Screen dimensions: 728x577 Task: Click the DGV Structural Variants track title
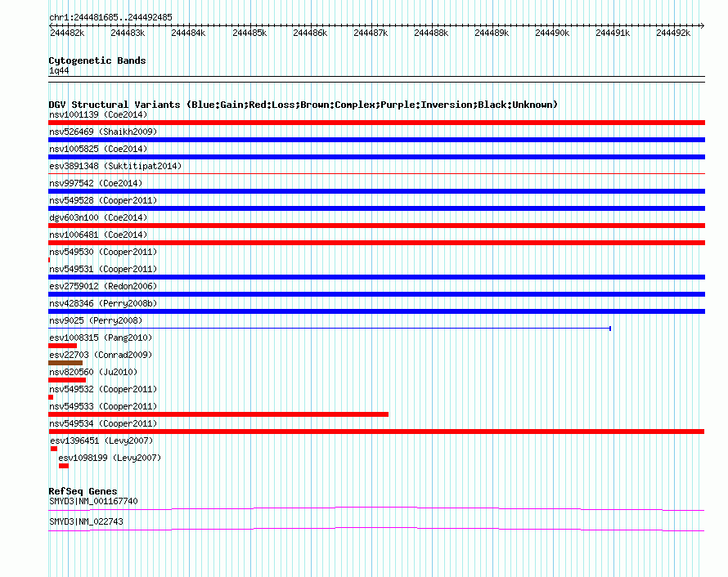[303, 105]
